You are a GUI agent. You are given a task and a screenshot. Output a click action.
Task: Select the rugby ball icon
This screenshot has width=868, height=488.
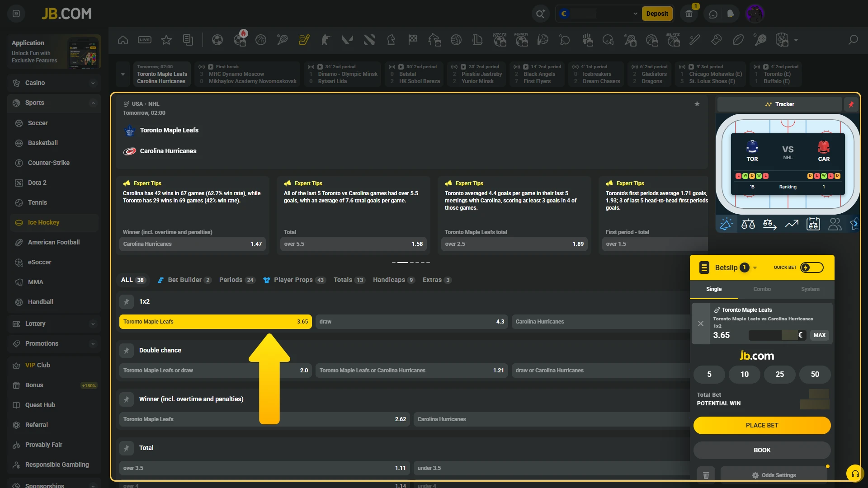point(738,40)
